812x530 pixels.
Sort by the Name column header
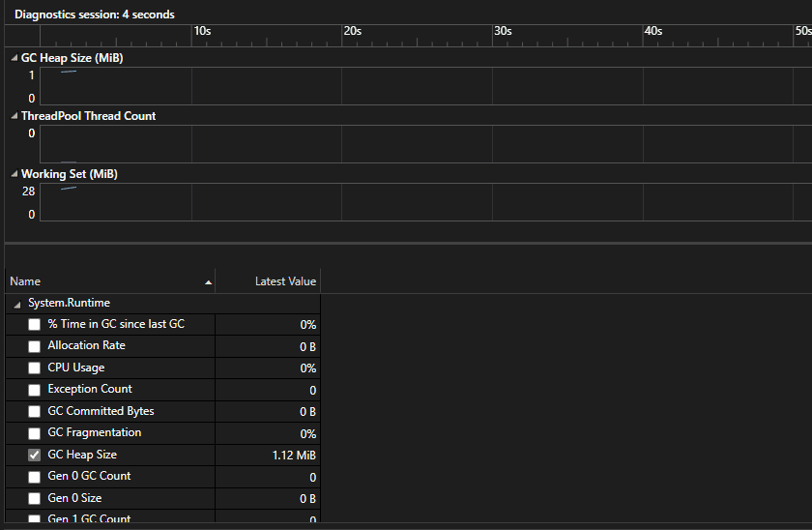[110, 281]
